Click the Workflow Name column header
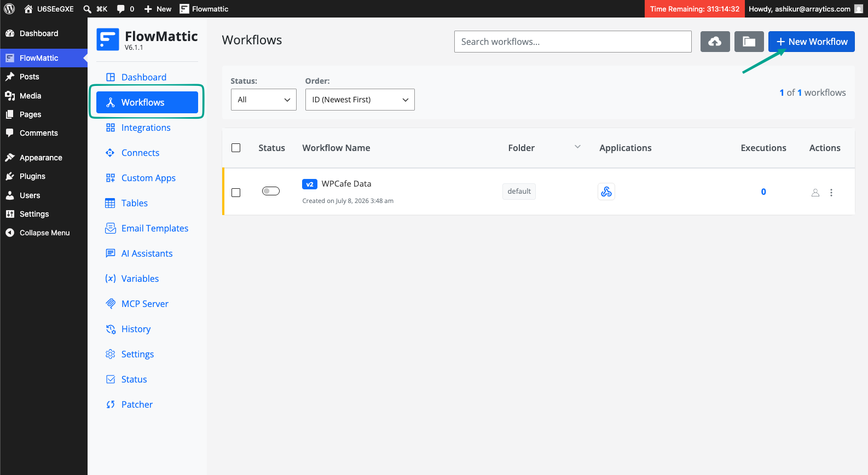 [x=336, y=148]
